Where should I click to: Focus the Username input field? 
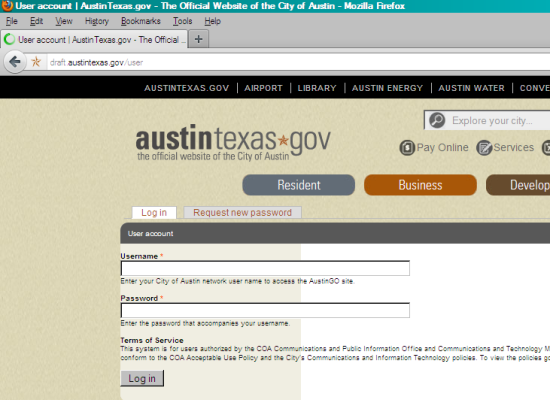click(265, 268)
